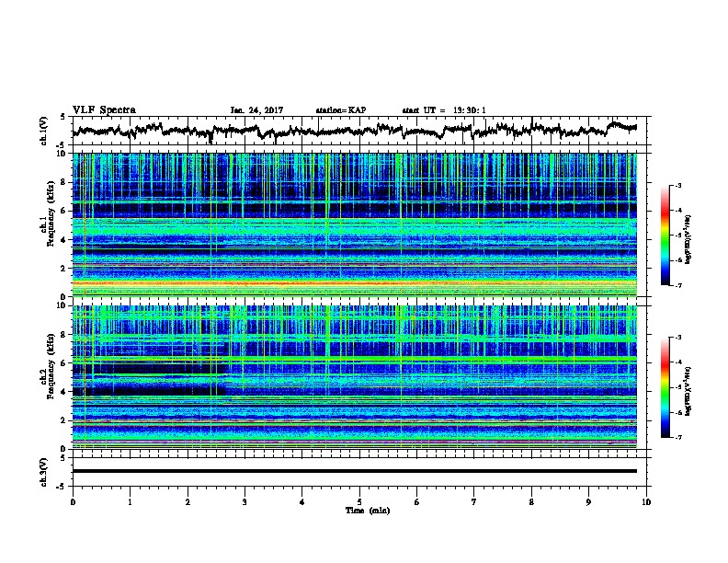Screen dimensions: 728x563
Task: Click the "start UT = 13:30: 1" text
Action: [x=444, y=110]
